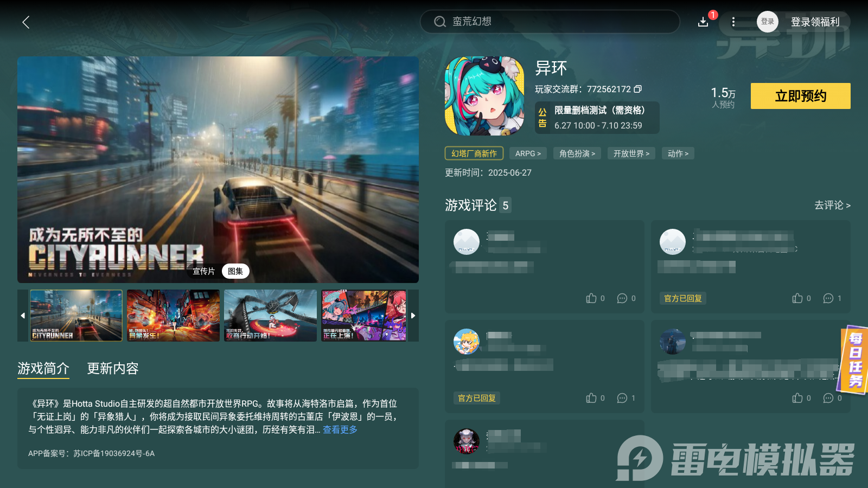Image resolution: width=868 pixels, height=488 pixels.
Task: Click the 异环 game cover avatar
Action: 483,95
